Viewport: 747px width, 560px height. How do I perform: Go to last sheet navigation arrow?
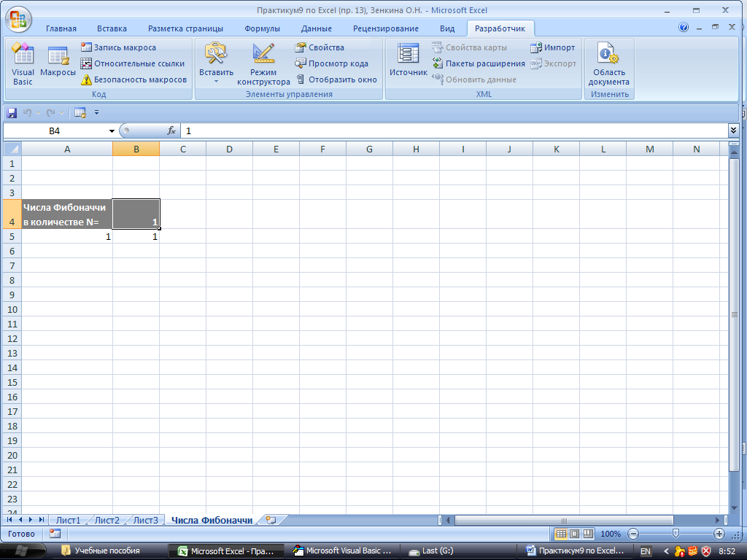click(x=42, y=520)
